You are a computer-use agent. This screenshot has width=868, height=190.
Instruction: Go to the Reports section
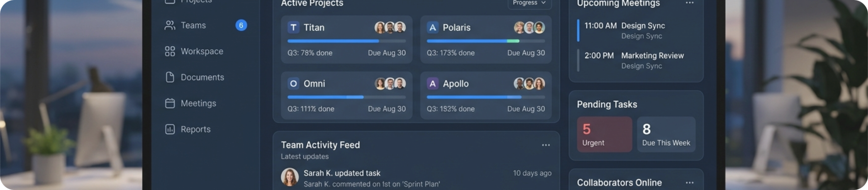pyautogui.click(x=195, y=129)
